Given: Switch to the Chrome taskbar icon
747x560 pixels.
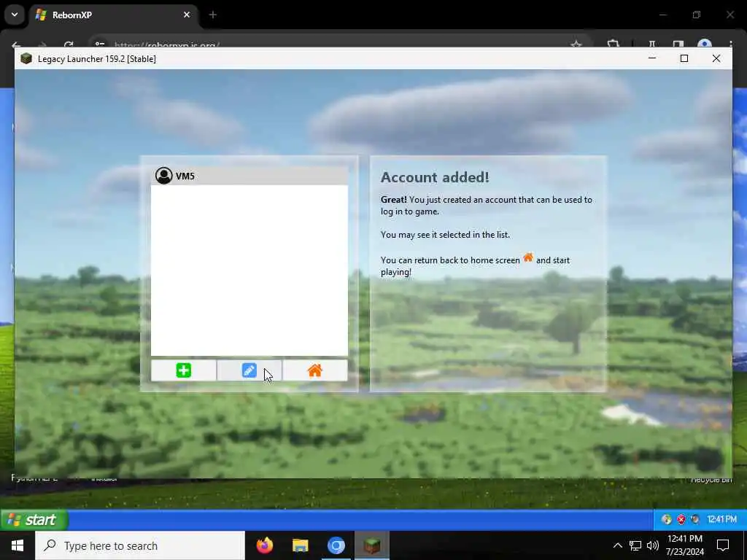Looking at the screenshot, I should (336, 545).
